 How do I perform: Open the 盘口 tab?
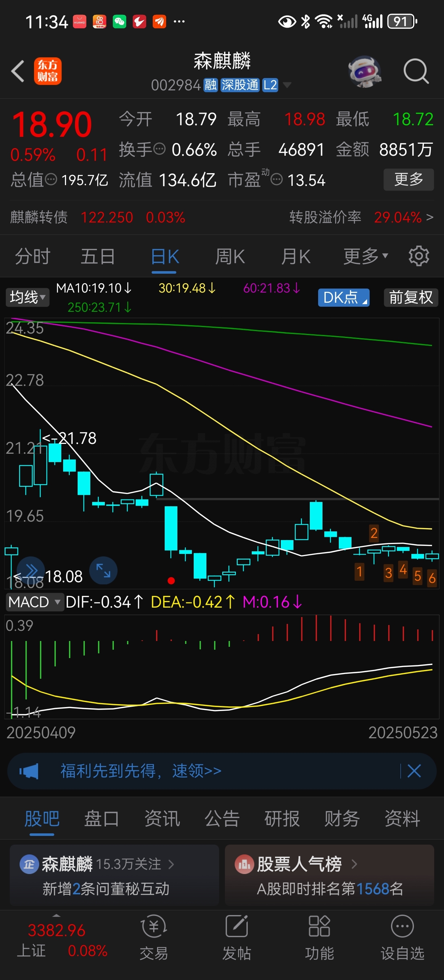(x=102, y=819)
